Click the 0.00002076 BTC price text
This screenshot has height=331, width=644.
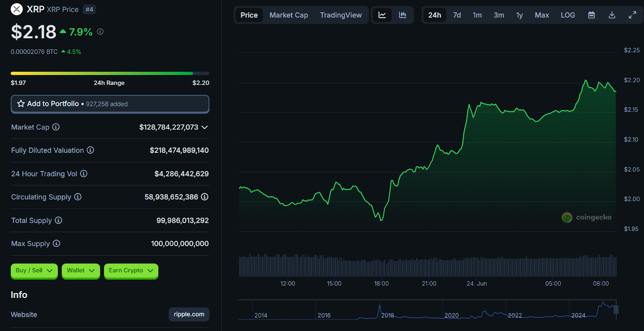[x=34, y=52]
